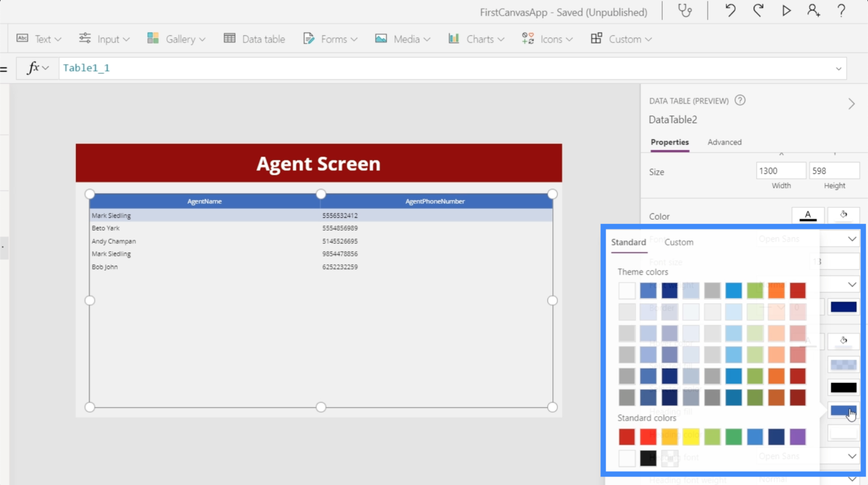This screenshot has width=868, height=485.
Task: Click the fill paint bucket beside Color
Action: [x=843, y=215]
